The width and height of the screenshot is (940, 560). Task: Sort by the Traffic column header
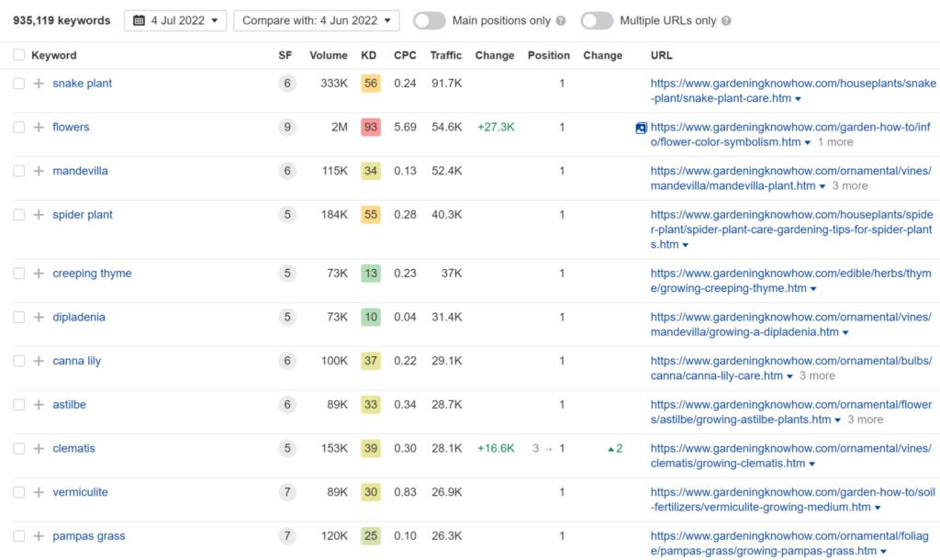click(446, 55)
